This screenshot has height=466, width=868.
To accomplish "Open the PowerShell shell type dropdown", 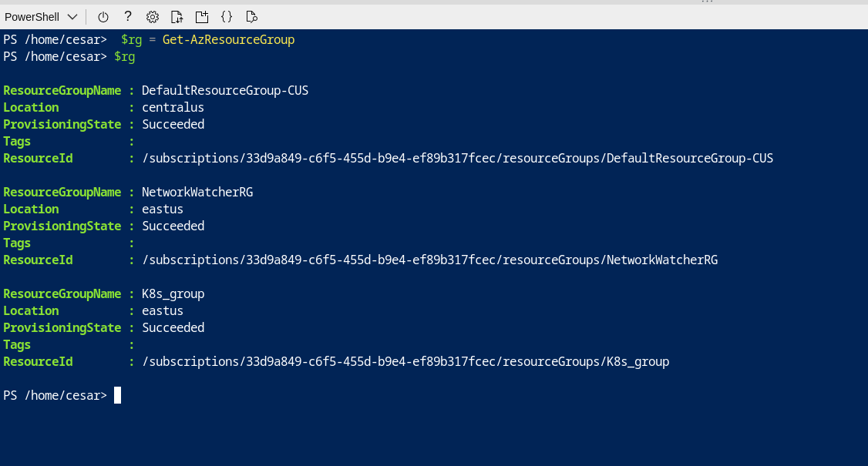I will 41,17.
